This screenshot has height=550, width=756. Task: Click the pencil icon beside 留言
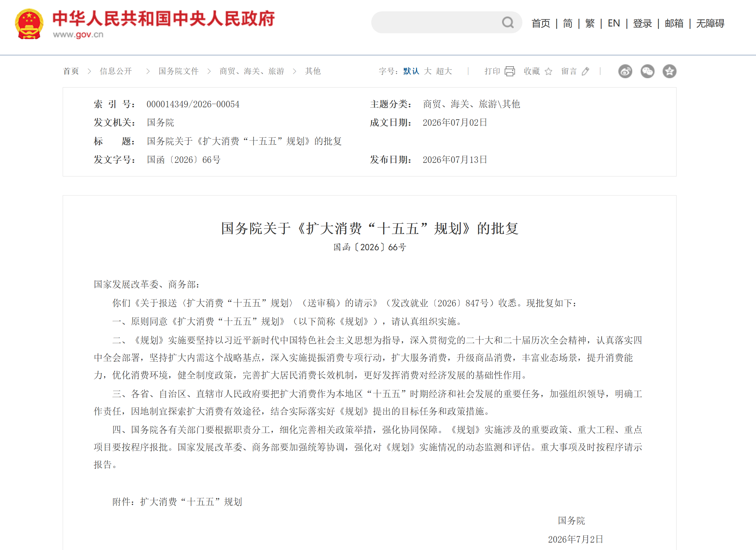click(x=585, y=71)
